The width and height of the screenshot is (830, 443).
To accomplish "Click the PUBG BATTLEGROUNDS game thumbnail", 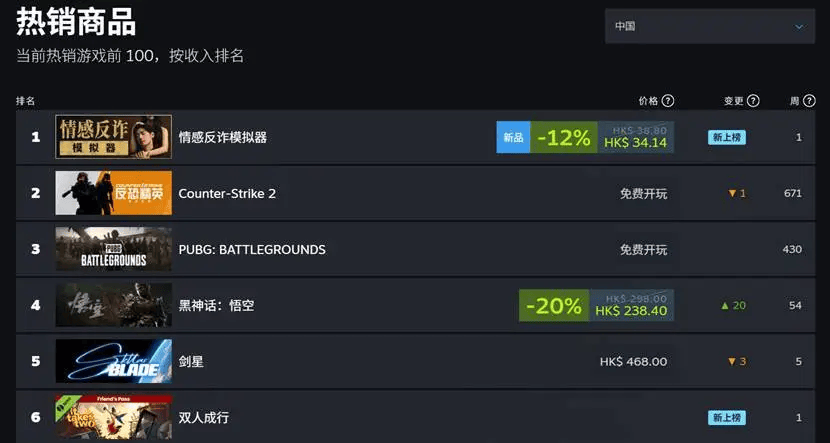I will (x=113, y=249).
